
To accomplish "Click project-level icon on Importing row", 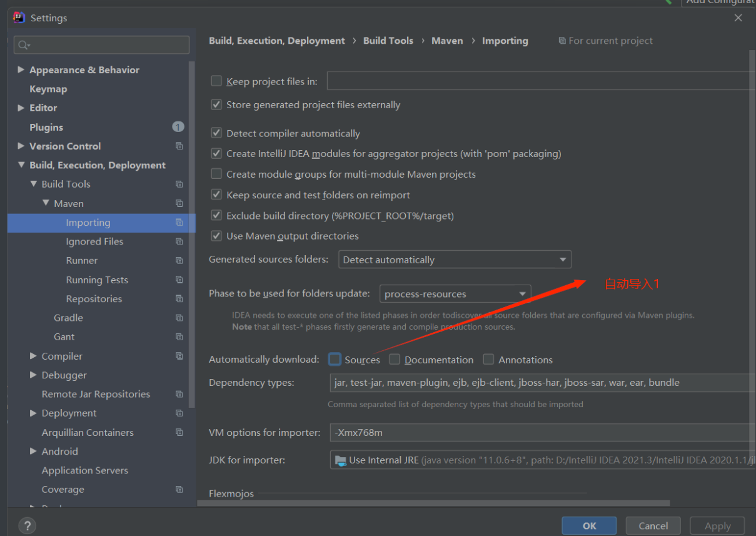I will (179, 223).
